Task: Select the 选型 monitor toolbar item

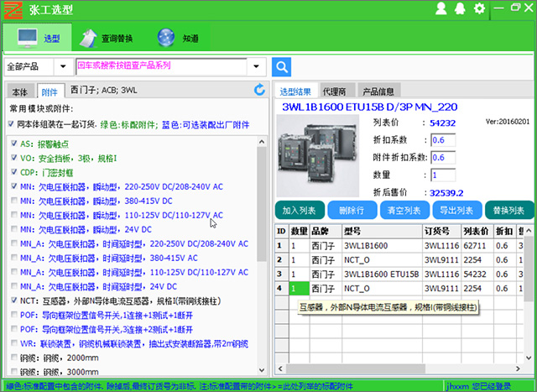Action: click(39, 39)
